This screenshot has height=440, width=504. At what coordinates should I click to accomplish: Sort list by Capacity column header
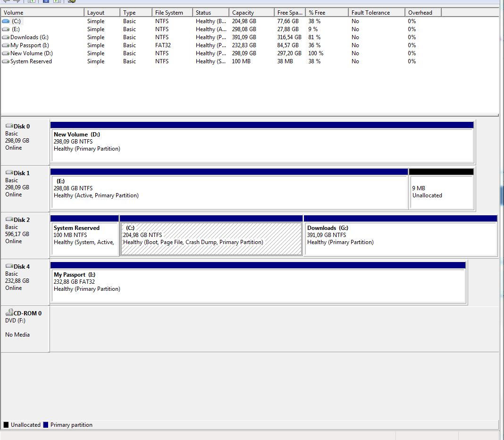[x=251, y=13]
